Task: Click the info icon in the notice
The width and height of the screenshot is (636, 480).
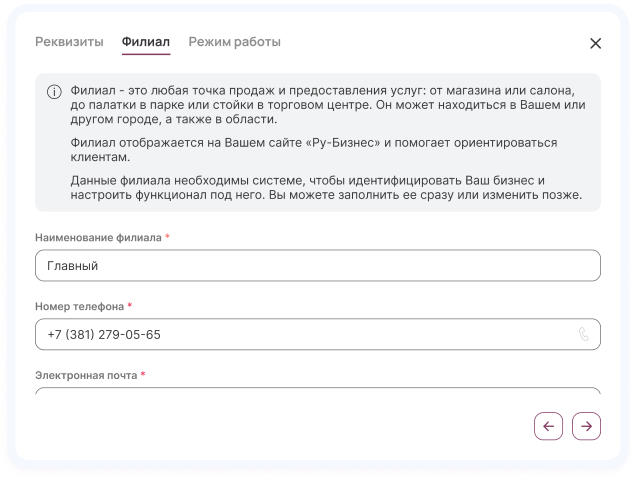Action: coord(54,92)
